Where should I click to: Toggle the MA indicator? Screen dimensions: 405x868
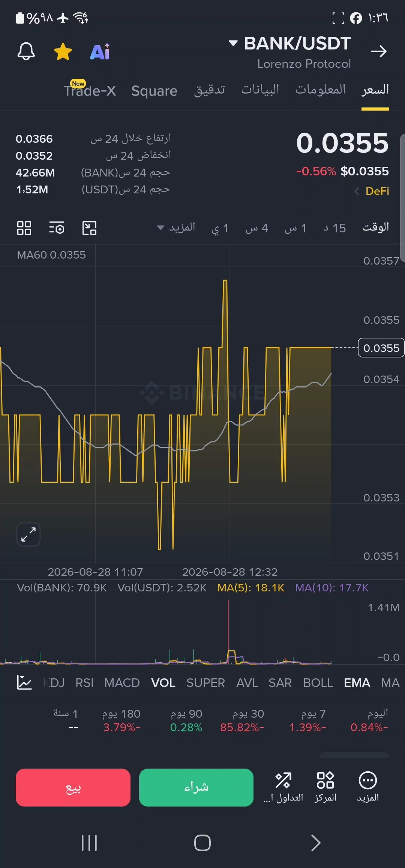[390, 683]
